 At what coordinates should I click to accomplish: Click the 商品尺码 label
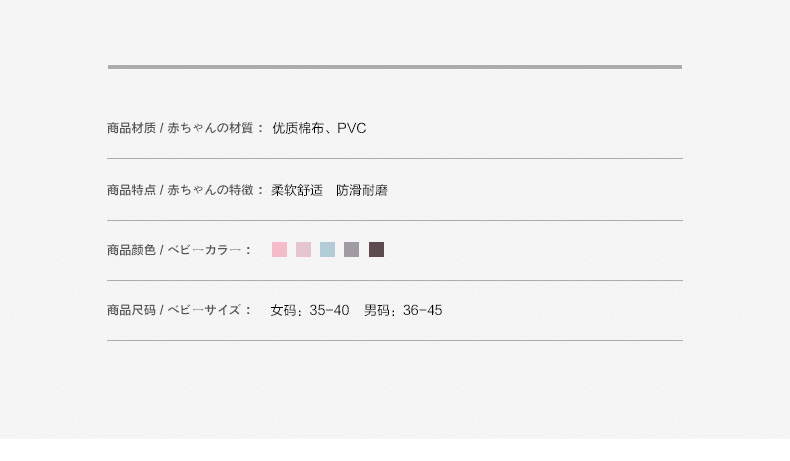(x=131, y=310)
